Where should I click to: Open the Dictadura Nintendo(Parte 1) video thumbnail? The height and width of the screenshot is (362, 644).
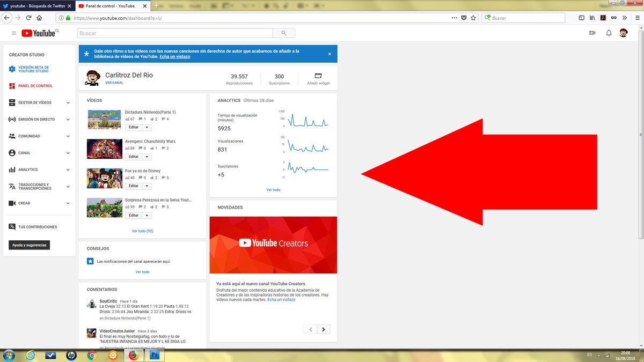coord(105,120)
